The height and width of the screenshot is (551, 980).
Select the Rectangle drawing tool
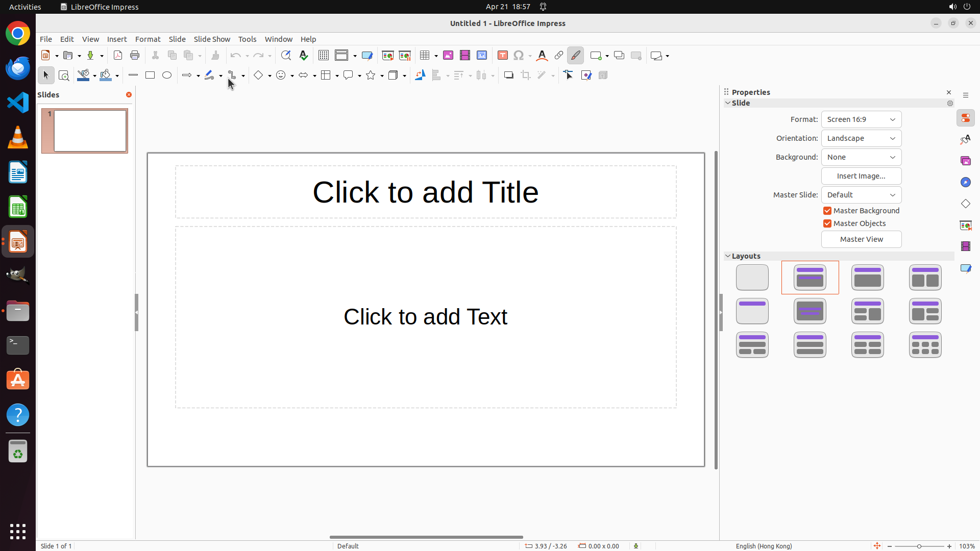(150, 75)
